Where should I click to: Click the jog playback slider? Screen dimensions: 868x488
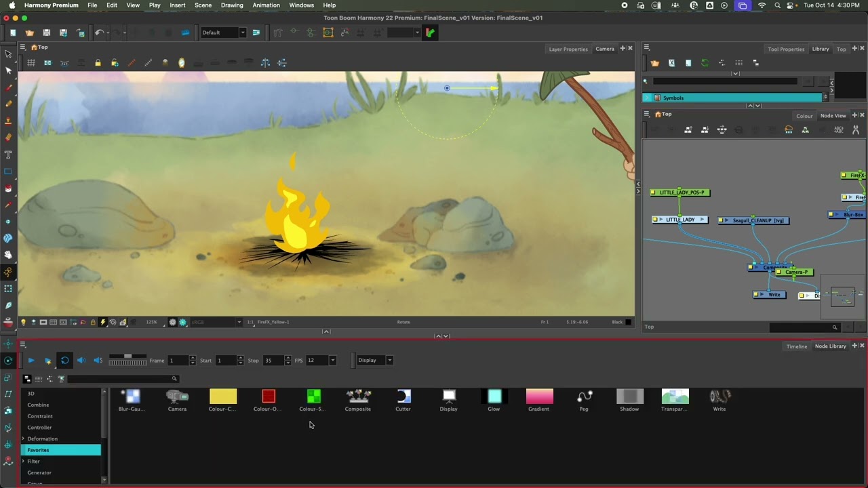[127, 360]
